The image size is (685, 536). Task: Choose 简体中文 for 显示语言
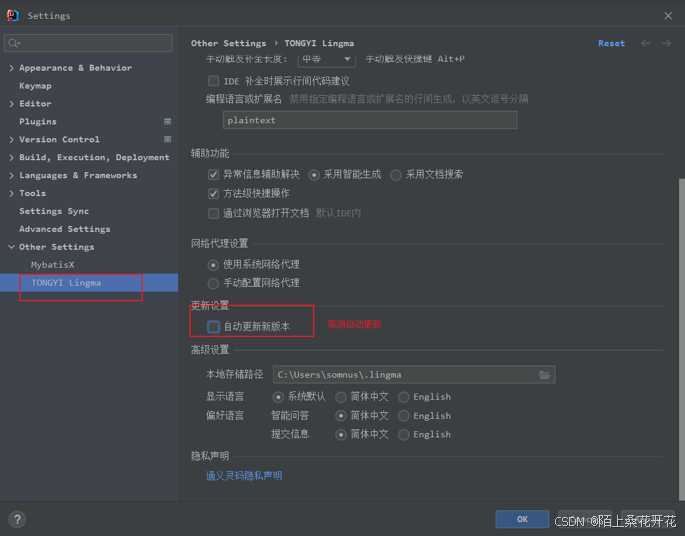tap(341, 397)
